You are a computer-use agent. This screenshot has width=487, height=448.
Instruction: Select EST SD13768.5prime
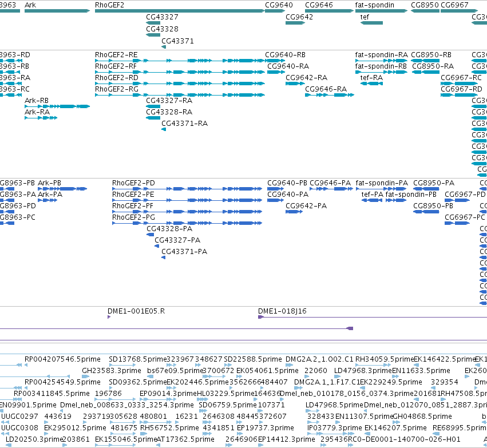tap(138, 359)
